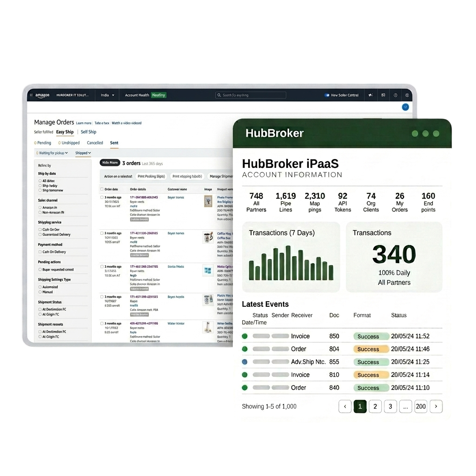The image size is (476, 476).
Task: Expand the Waiting for pickup dropdown
Action: pos(52,153)
